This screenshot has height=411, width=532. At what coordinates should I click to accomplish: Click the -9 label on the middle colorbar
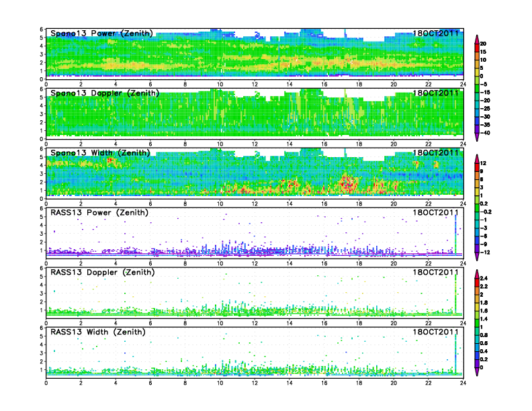[x=484, y=244]
